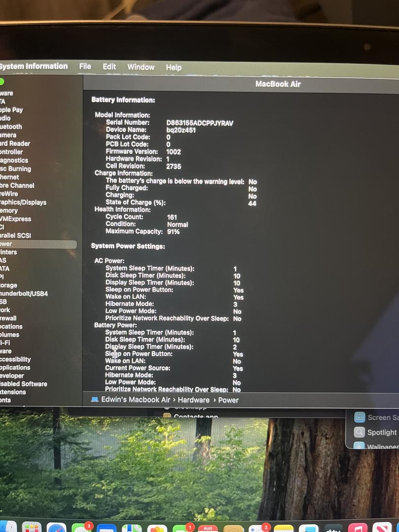Click Hardware in the path bar

coord(194,400)
